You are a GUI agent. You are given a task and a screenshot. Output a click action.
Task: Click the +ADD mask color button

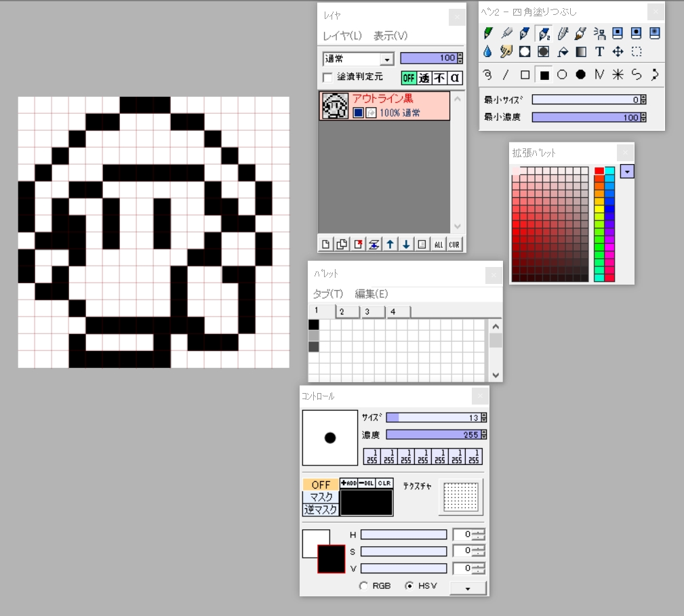click(349, 483)
